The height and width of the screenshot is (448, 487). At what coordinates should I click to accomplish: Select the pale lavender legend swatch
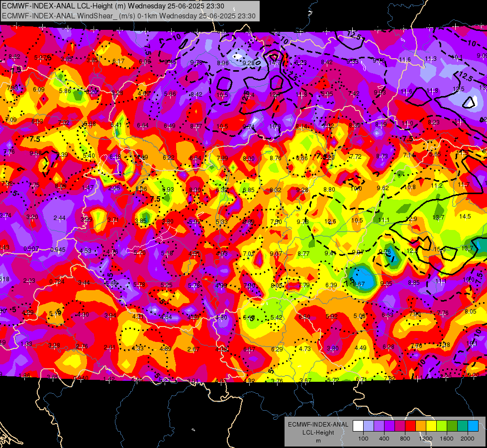[x=368, y=426]
